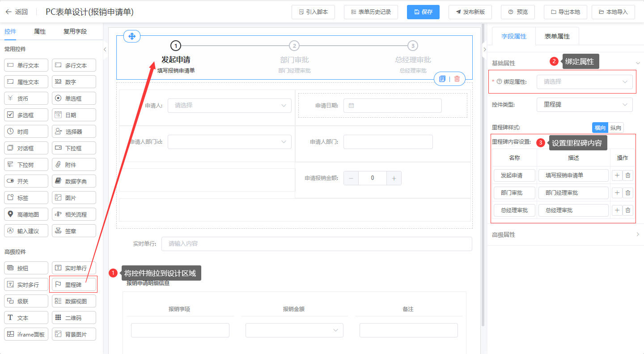The width and height of the screenshot is (644, 354).
Task: Select the 签章 control
Action: [74, 231]
